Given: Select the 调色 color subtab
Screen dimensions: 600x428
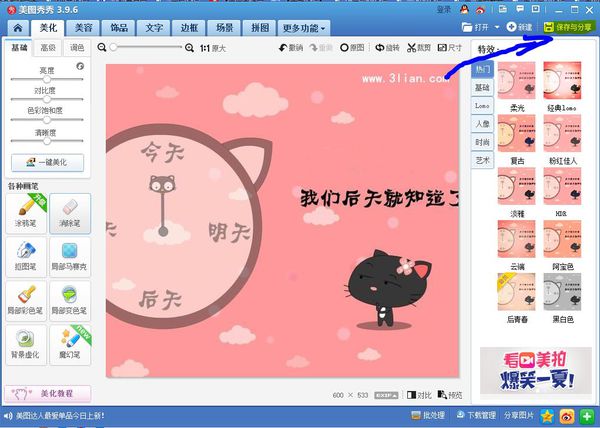Looking at the screenshot, I should coord(77,48).
